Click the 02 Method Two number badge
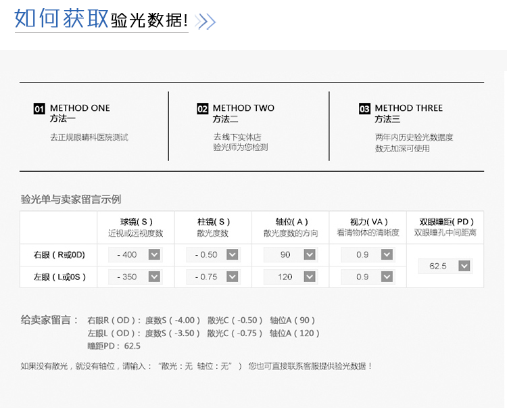This screenshot has width=507, height=420. (202, 109)
